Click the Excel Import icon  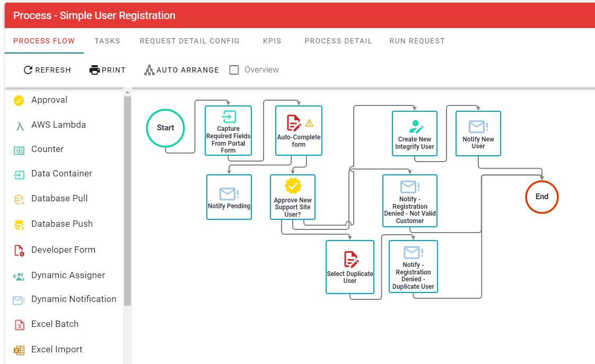[19, 350]
